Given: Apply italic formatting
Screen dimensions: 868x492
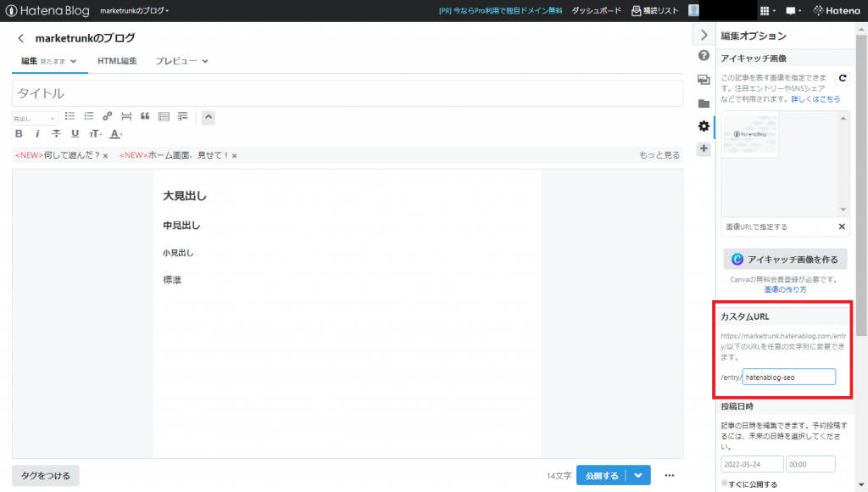Looking at the screenshot, I should pyautogui.click(x=37, y=134).
